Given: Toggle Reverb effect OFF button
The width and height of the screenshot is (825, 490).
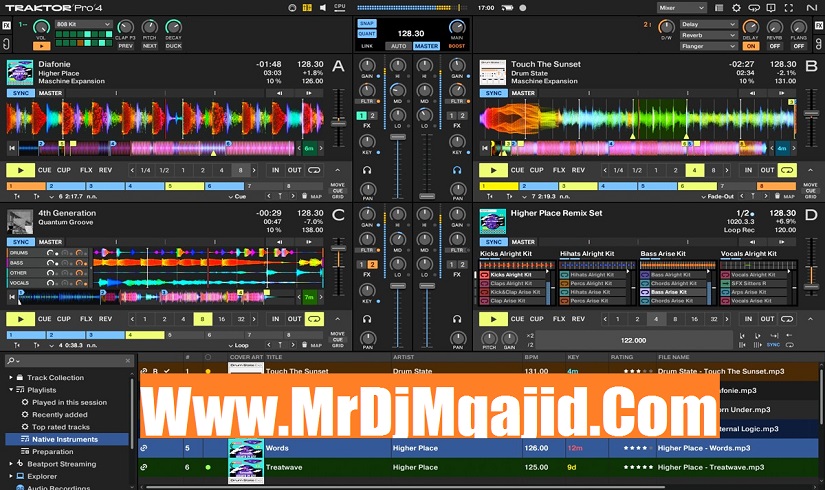Looking at the screenshot, I should (x=774, y=46).
